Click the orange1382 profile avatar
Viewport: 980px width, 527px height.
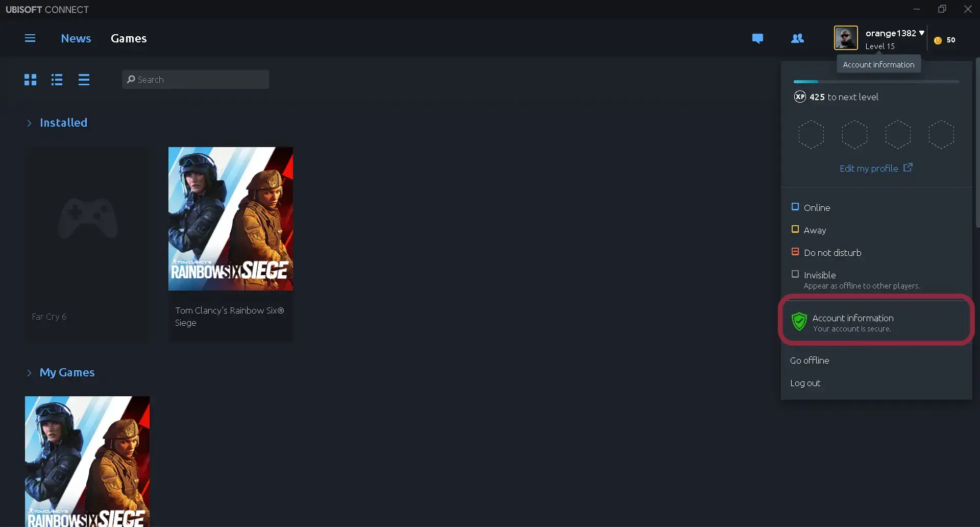pos(846,38)
